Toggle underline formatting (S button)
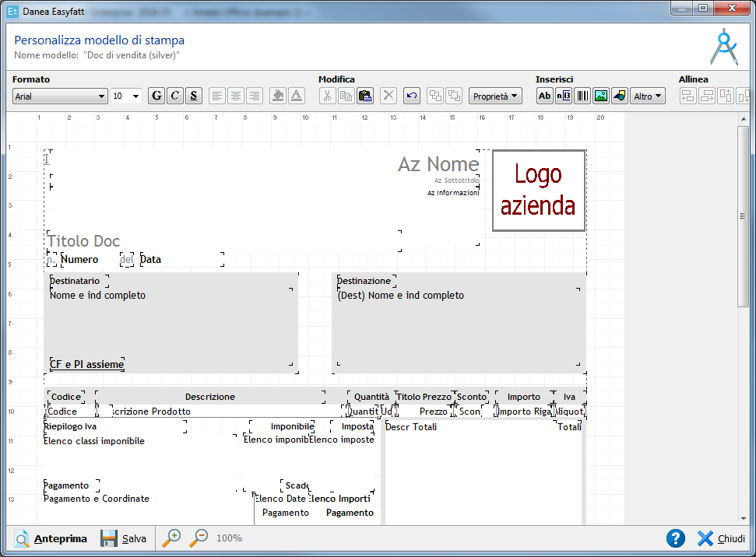The image size is (756, 557). click(194, 96)
